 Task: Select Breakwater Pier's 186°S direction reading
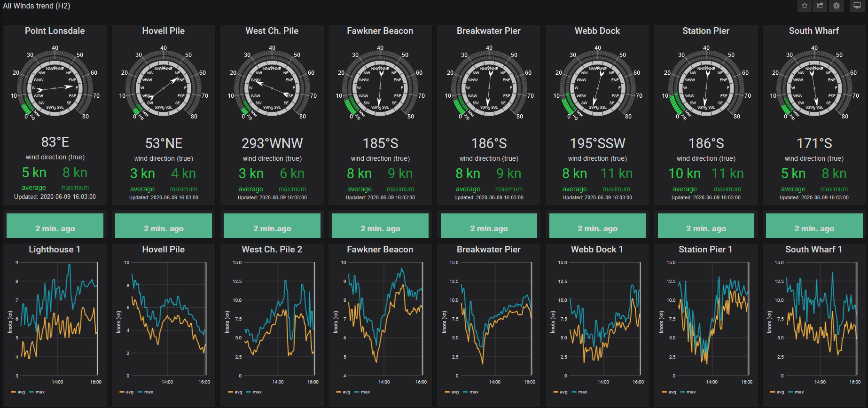489,143
